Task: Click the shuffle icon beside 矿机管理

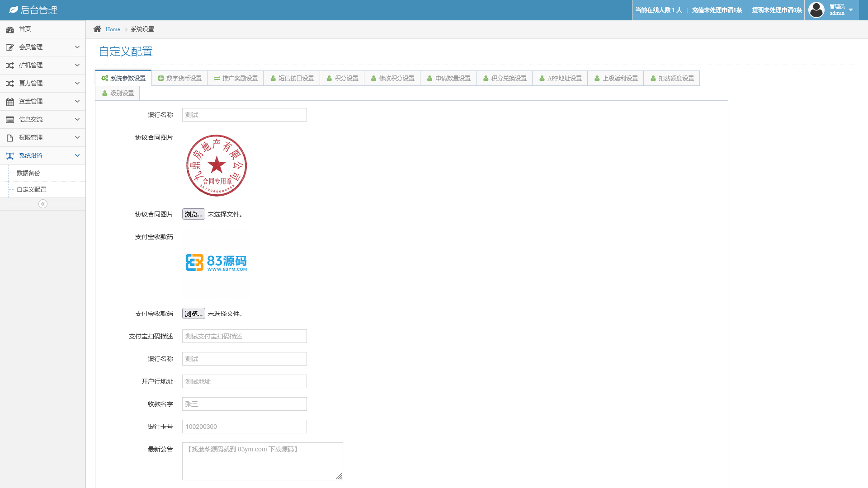Action: pyautogui.click(x=10, y=66)
